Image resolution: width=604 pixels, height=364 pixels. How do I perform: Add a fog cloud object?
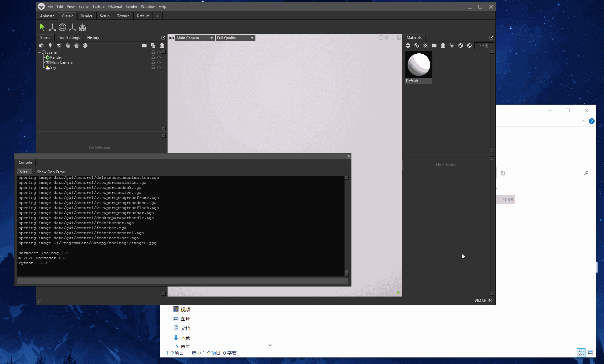[67, 45]
